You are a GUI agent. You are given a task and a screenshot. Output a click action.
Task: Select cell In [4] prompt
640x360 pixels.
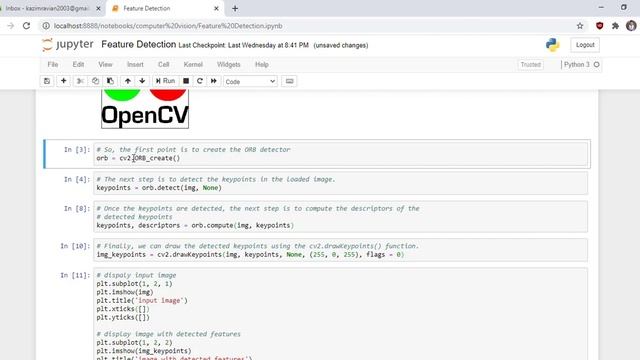(x=76, y=179)
